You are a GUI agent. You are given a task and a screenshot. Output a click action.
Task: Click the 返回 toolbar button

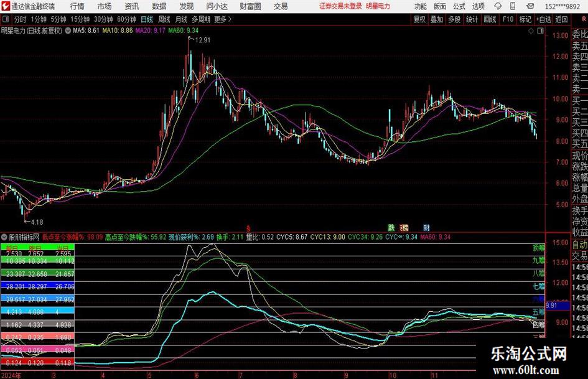pyautogui.click(x=561, y=19)
